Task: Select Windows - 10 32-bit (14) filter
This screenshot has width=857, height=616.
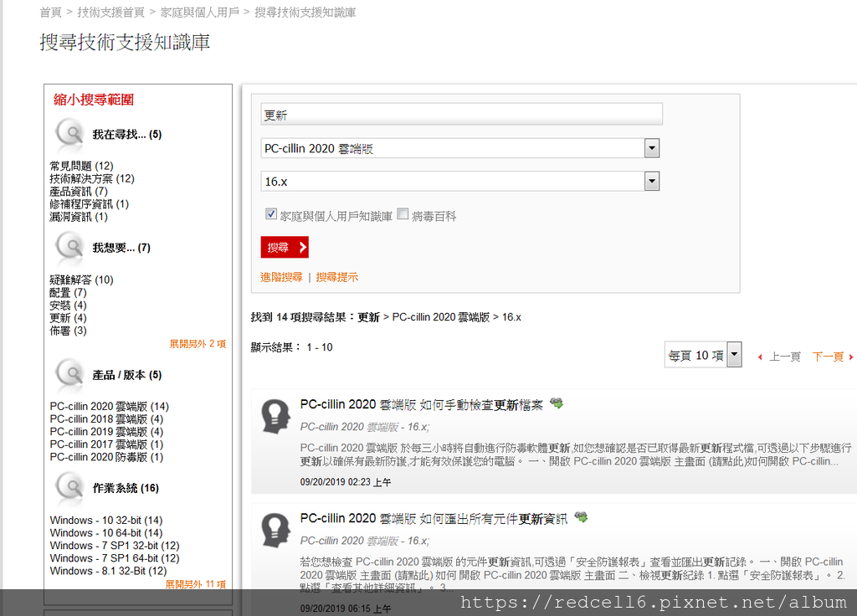Action: pyautogui.click(x=106, y=520)
